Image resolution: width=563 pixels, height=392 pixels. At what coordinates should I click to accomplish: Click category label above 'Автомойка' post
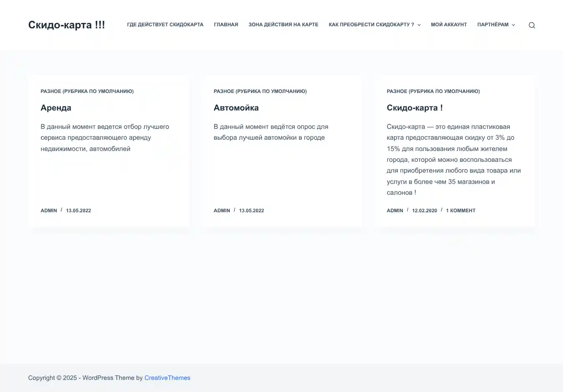pos(260,91)
